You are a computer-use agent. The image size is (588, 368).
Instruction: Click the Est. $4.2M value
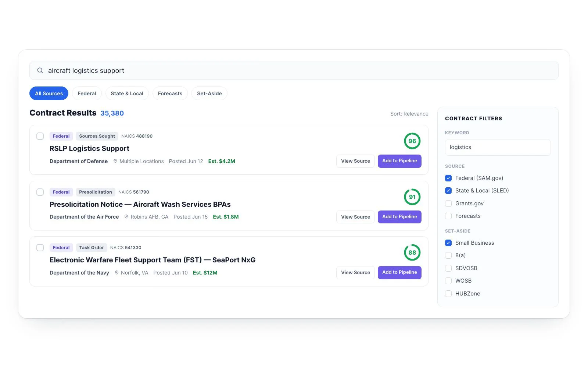(x=222, y=161)
